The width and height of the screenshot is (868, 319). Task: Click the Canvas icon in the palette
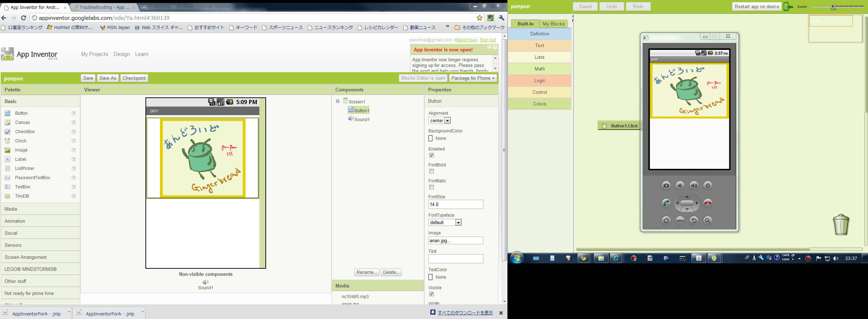7,123
